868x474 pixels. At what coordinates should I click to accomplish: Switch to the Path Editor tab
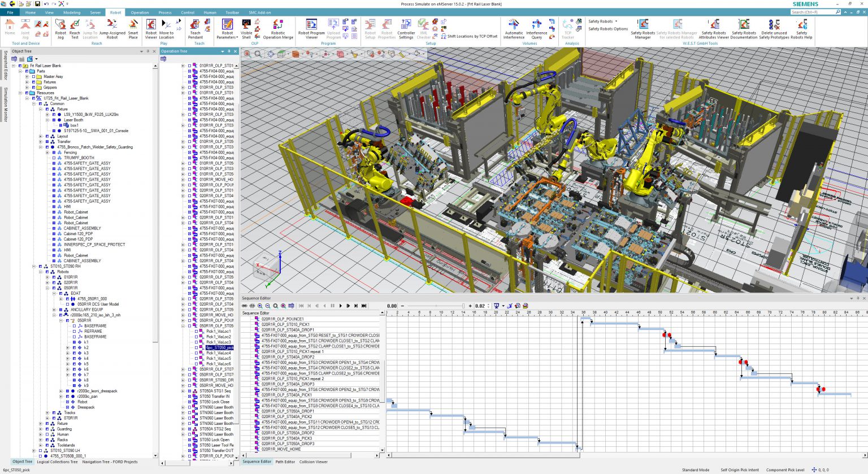pos(285,462)
